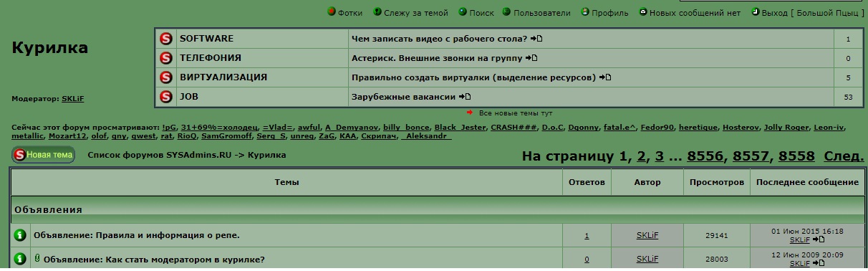Open Слежу за темой link
Screen dimensions: 868x271
[x=416, y=13]
